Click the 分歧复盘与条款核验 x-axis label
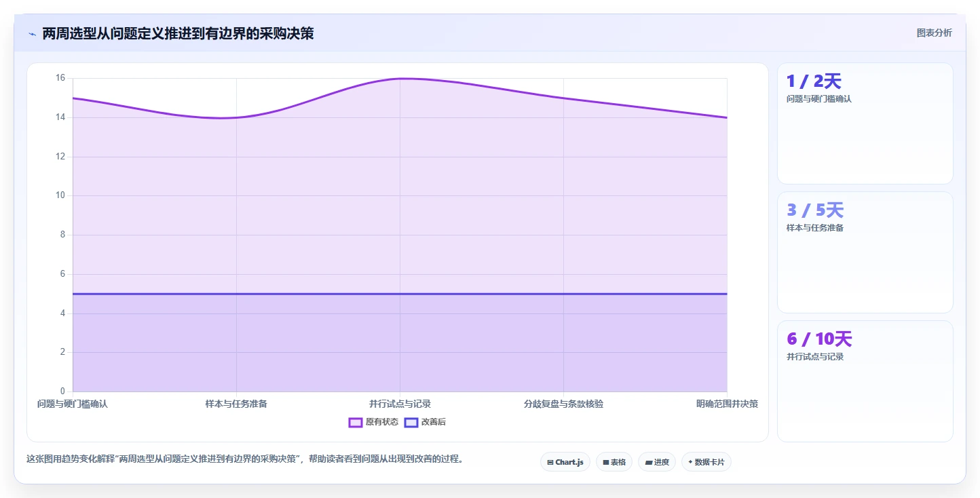The height and width of the screenshot is (498, 980). [563, 404]
